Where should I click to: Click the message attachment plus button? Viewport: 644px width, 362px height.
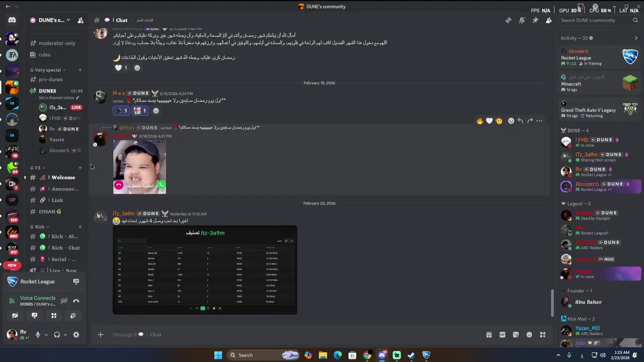tap(100, 335)
